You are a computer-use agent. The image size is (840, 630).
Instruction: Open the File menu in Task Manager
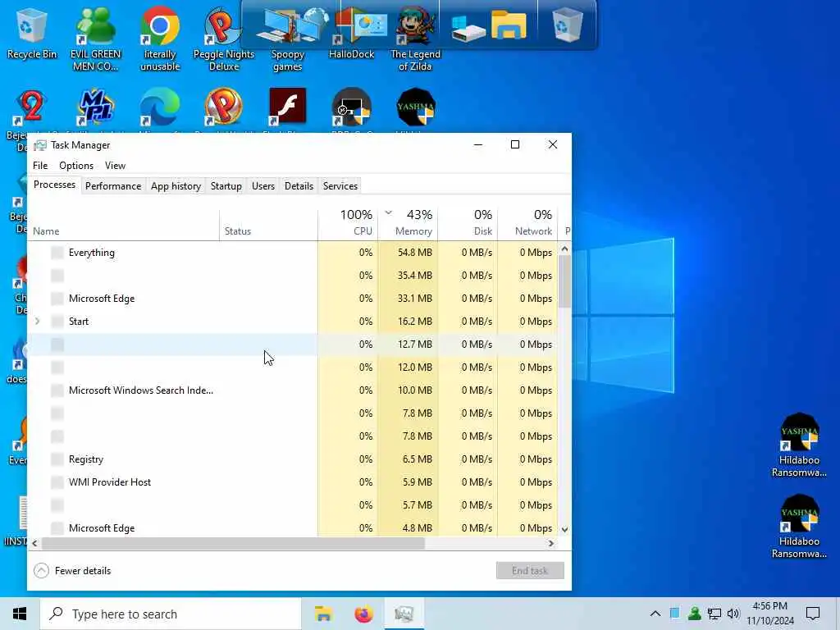(x=40, y=166)
